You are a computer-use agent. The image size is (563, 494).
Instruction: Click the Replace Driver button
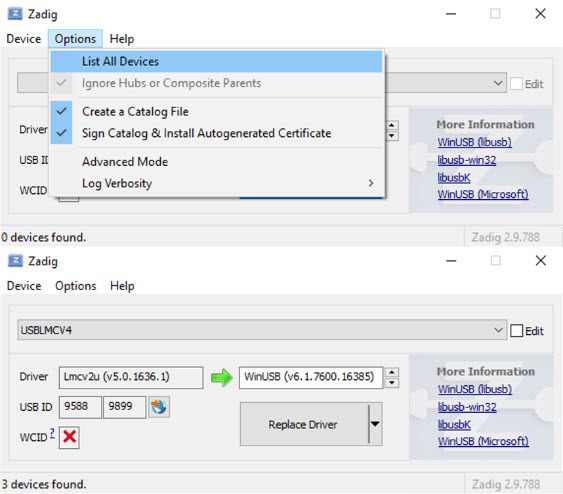point(304,424)
